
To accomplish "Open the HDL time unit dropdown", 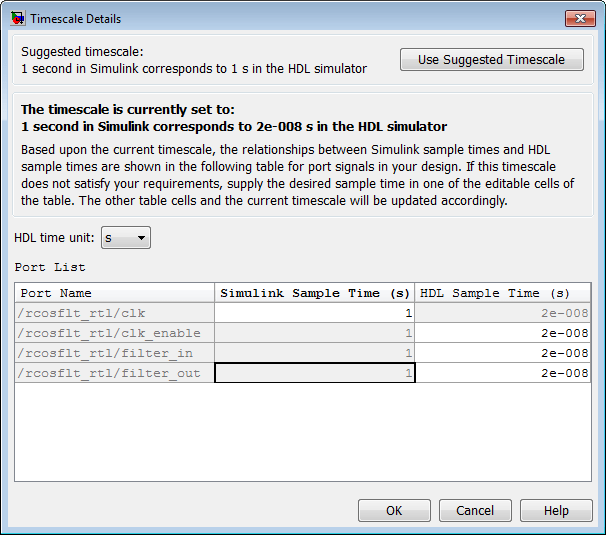I will tap(126, 238).
